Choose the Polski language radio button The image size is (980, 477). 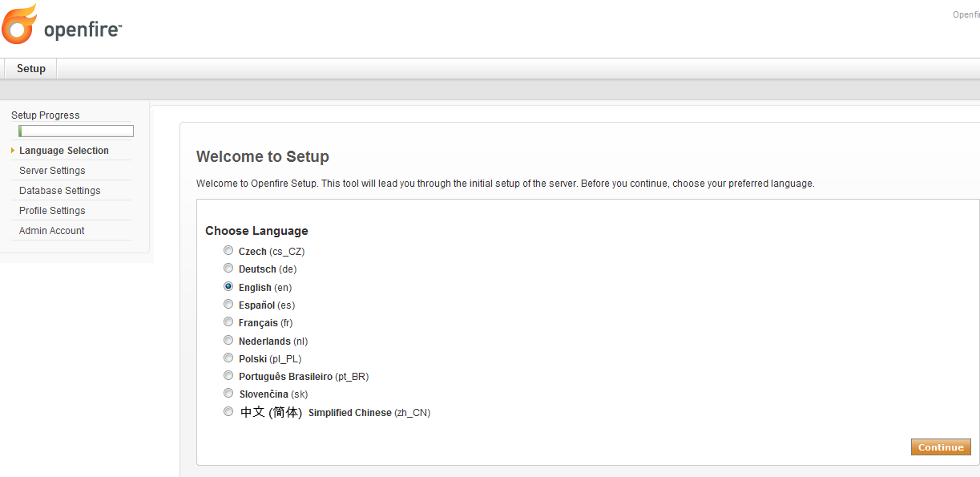pyautogui.click(x=228, y=358)
